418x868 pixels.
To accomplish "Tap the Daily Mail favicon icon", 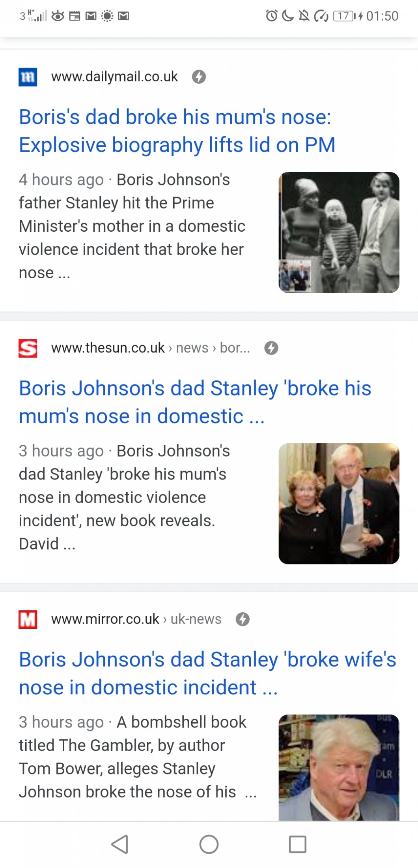I will 28,77.
